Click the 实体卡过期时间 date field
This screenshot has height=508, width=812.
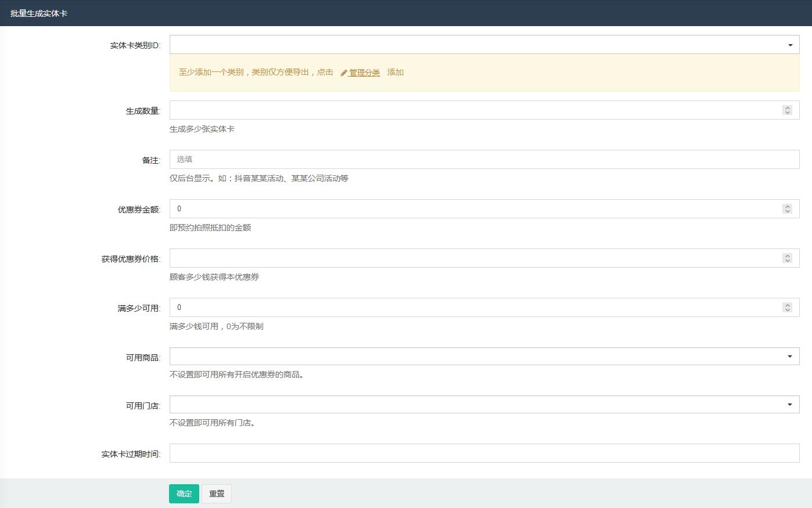484,453
